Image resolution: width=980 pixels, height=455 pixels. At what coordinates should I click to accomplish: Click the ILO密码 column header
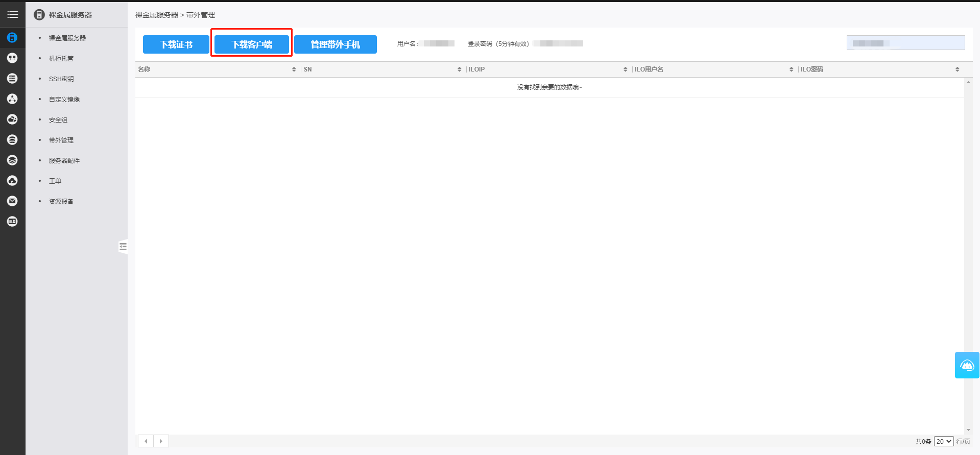812,69
